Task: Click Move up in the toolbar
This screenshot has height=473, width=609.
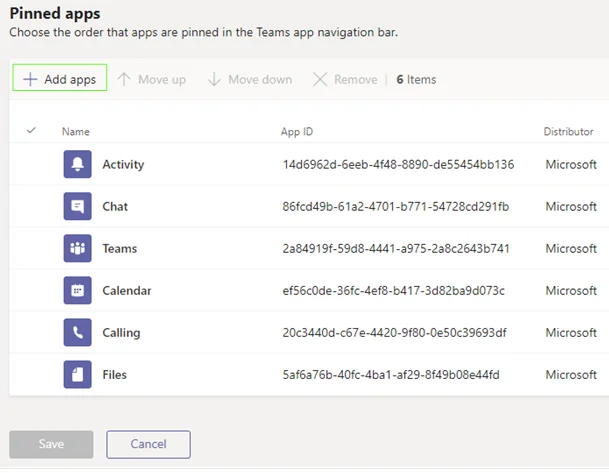Action: (x=152, y=80)
